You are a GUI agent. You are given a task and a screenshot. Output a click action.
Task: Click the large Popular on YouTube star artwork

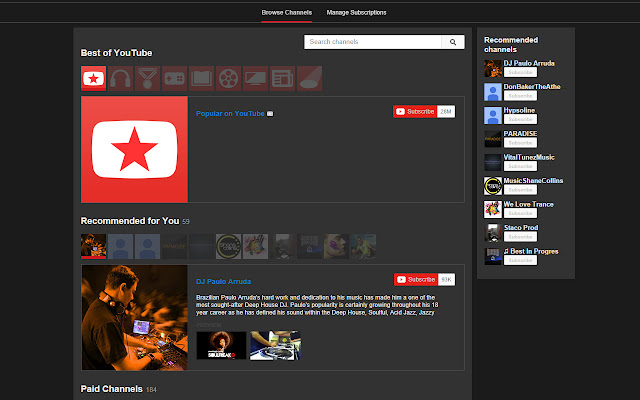[x=134, y=149]
